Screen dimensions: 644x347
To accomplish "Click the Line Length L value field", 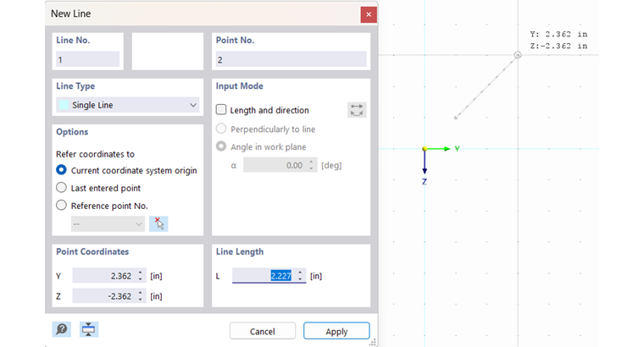I will click(x=264, y=276).
